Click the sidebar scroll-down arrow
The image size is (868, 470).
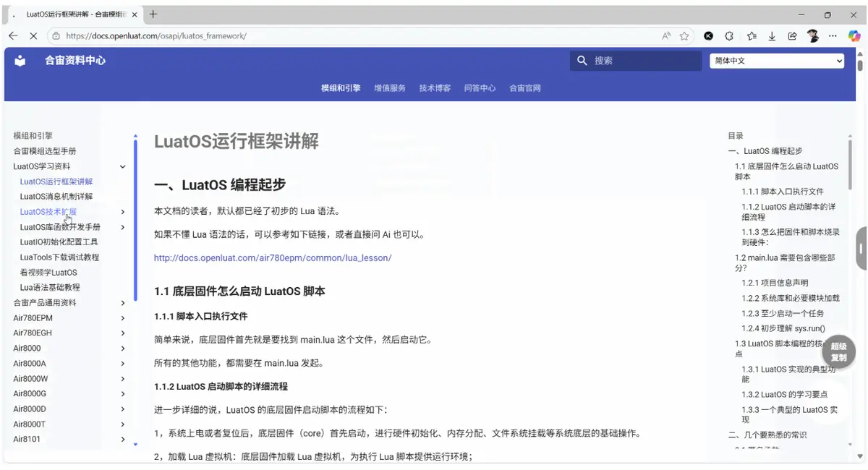[x=135, y=444]
